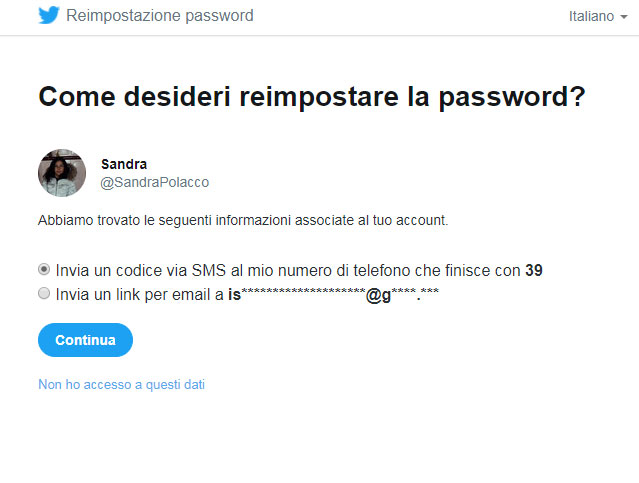Screen dimensions: 639x483
Task: Click the masked @g email domain
Action: [x=402, y=294]
